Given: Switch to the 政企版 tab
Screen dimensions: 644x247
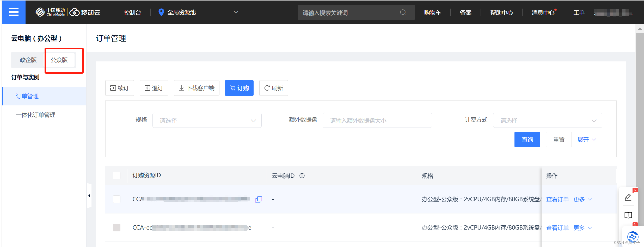Looking at the screenshot, I should (x=28, y=60).
